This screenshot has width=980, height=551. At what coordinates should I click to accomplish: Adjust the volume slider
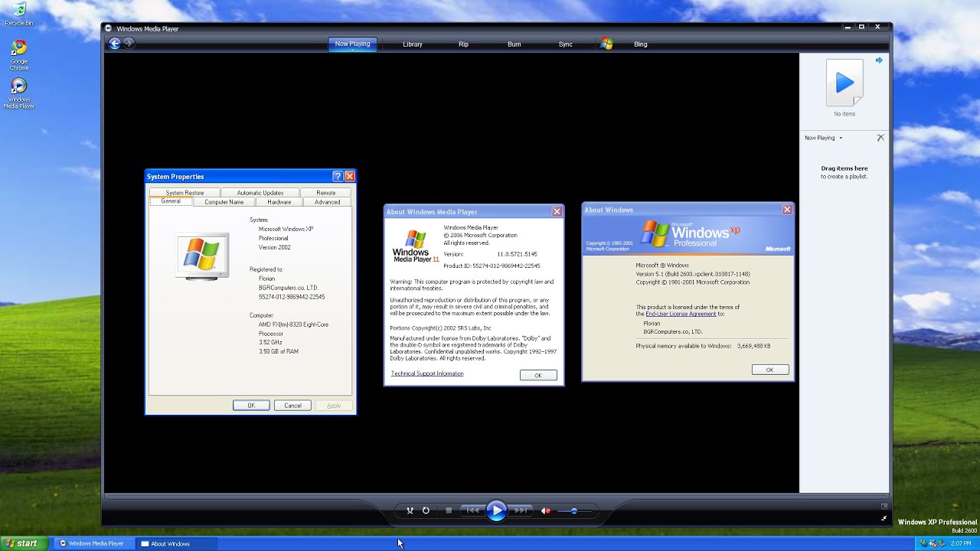pos(575,511)
